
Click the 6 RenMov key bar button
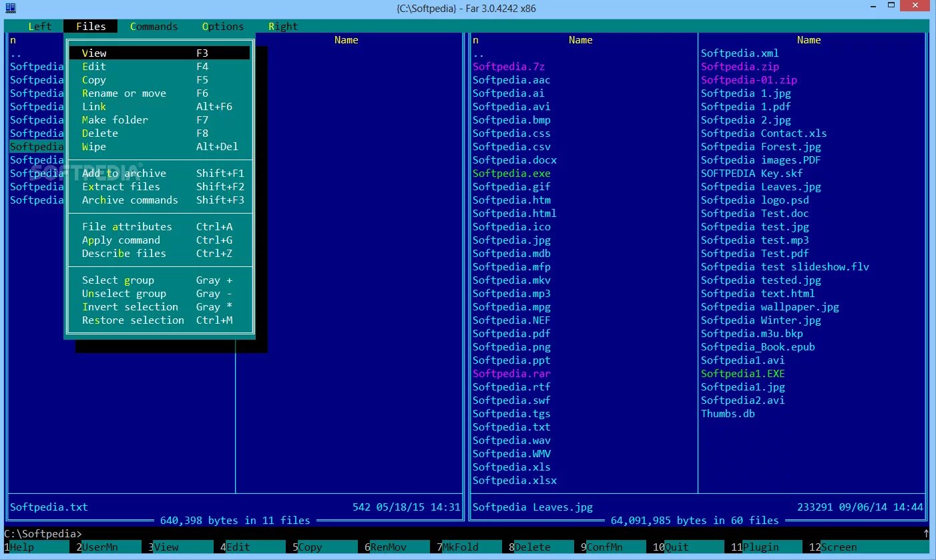click(x=397, y=547)
